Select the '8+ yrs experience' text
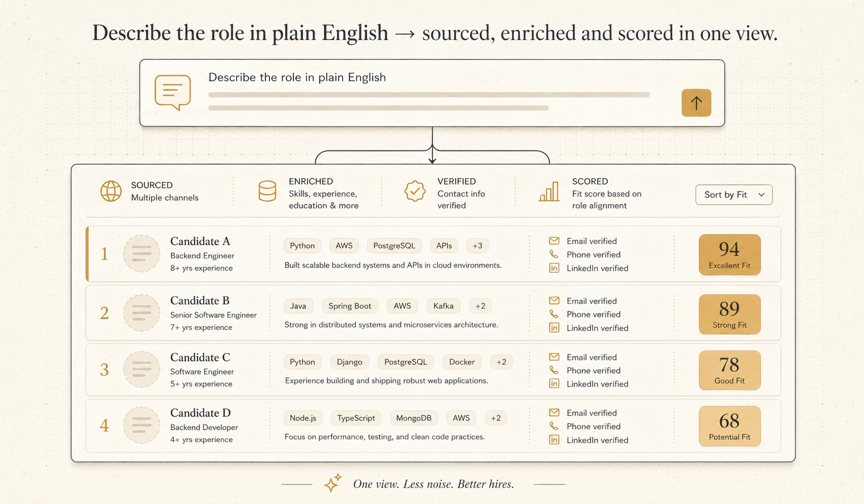Viewport: 864px width, 504px height. click(x=201, y=268)
